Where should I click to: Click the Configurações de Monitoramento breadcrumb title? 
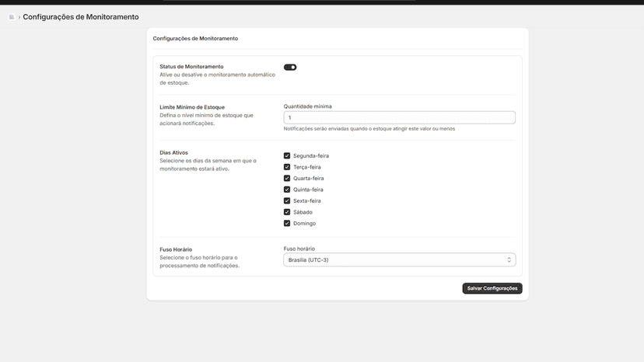coord(81,17)
